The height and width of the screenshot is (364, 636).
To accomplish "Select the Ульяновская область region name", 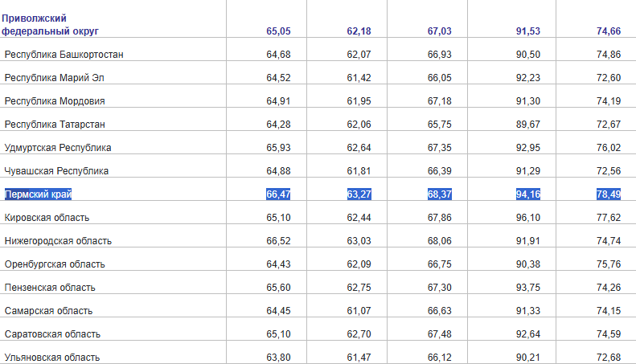I will pos(52,357).
